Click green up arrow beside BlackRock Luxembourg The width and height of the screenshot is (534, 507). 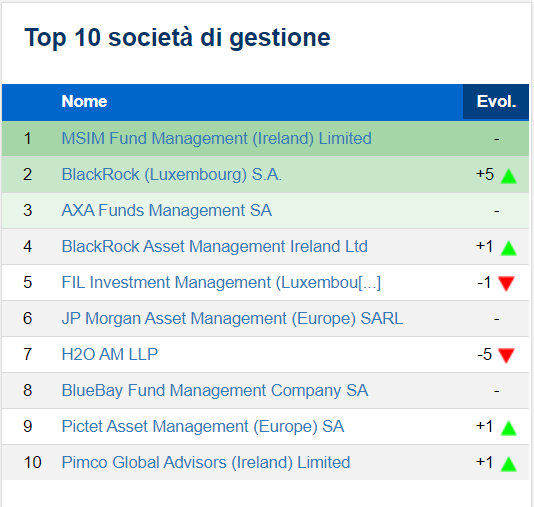click(x=509, y=176)
